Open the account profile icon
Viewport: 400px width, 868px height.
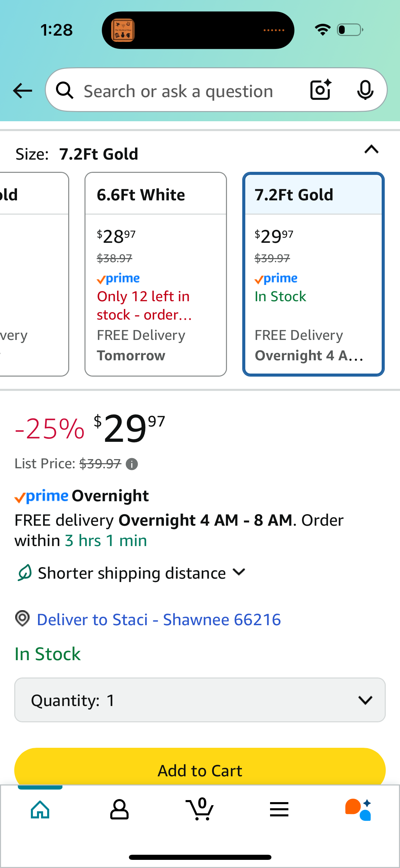[119, 810]
